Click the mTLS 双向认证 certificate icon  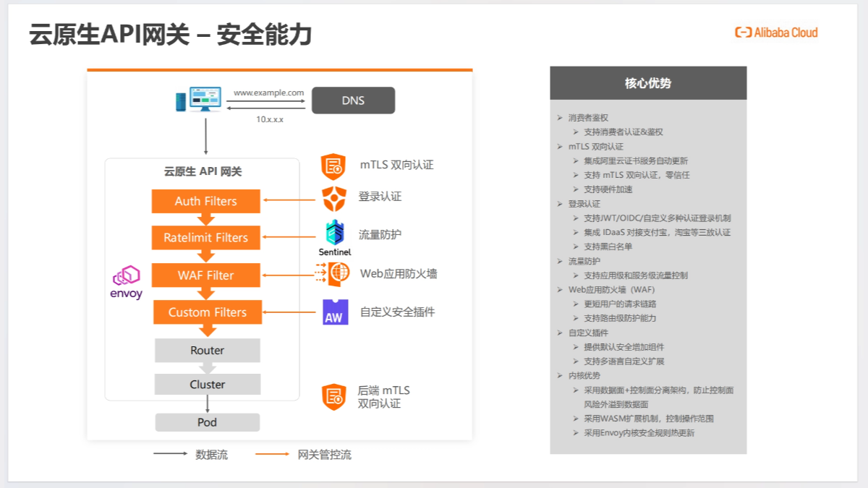[x=333, y=166]
